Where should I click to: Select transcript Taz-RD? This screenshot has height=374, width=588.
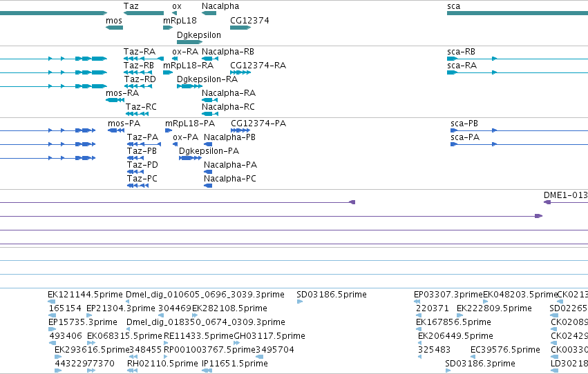click(137, 86)
